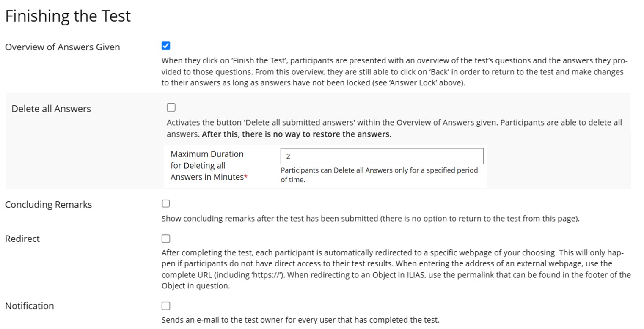644x329 pixels.
Task: Turn on the Notification checkbox
Action: [166, 306]
